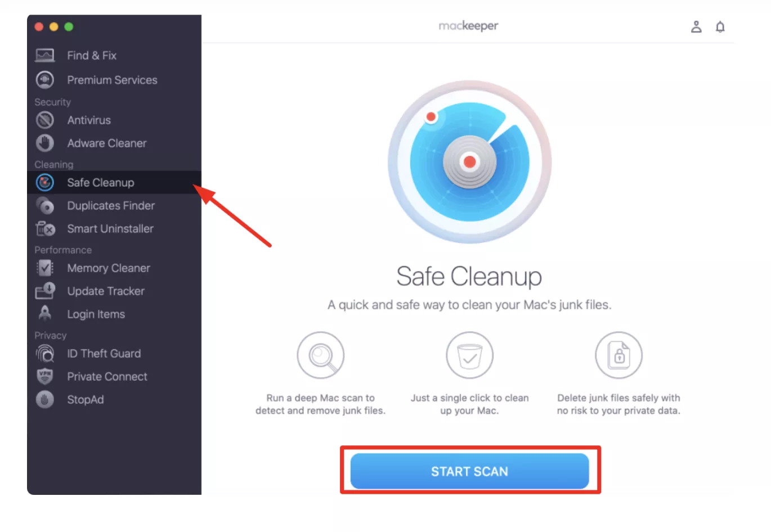771x532 pixels.
Task: Select the Find & Fix laptop icon
Action: point(45,55)
